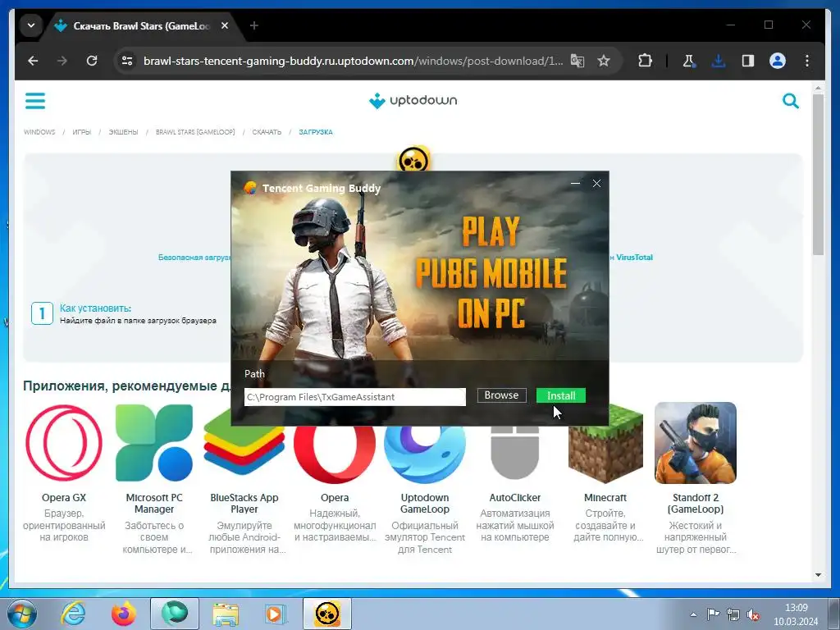Open the browser extensions menu
Screen dimensions: 840x630
tap(645, 61)
